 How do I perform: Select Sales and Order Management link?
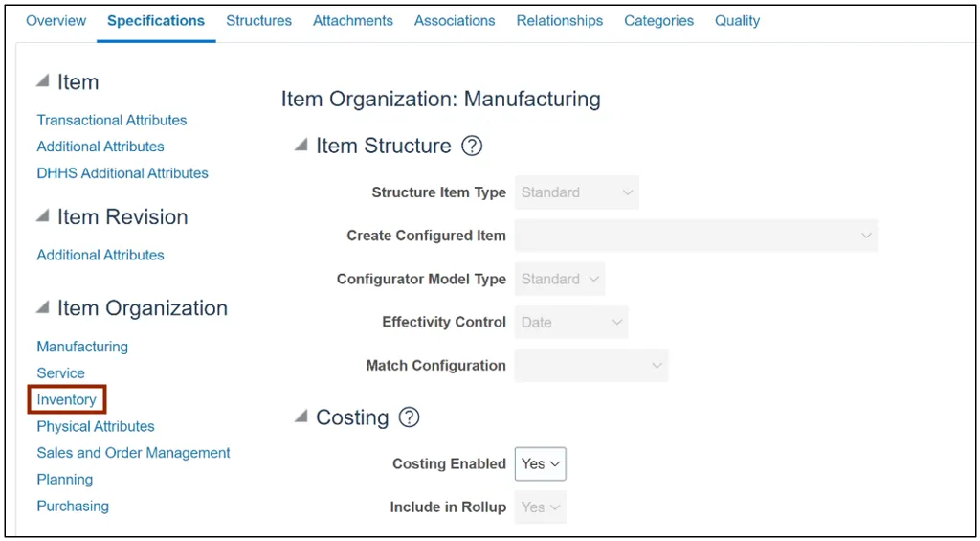133,453
